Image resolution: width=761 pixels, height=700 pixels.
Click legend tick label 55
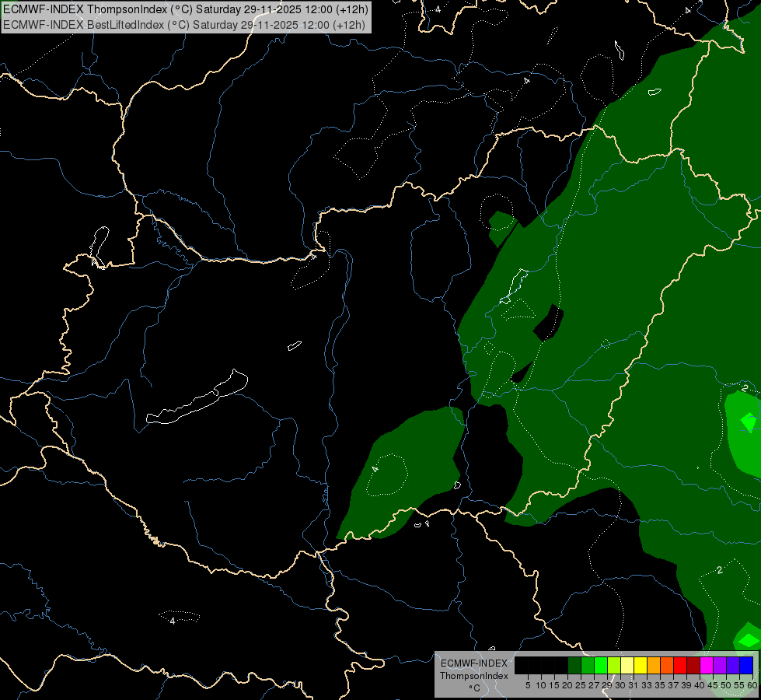coord(738,685)
